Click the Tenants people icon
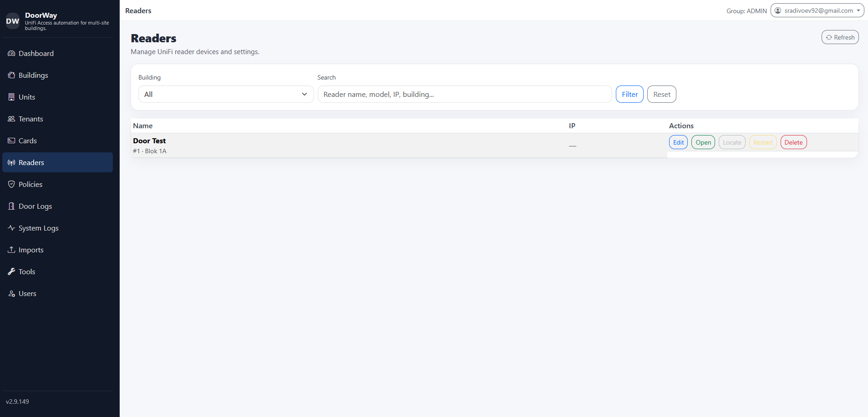868x417 pixels. (x=11, y=119)
